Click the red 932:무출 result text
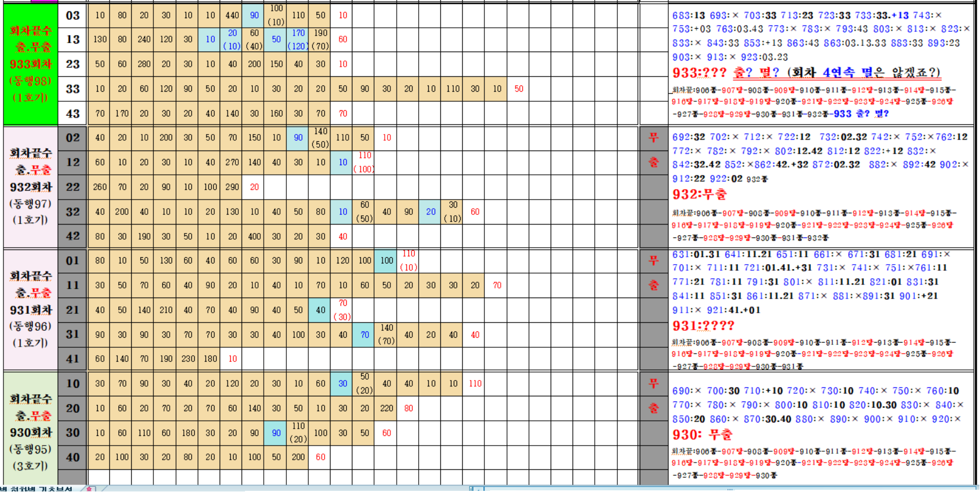 (x=699, y=195)
